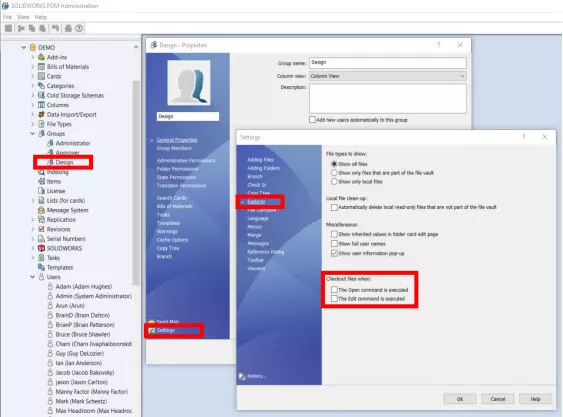Image resolution: width=563 pixels, height=417 pixels.
Task: Enable automatically delete local read-only files
Action: click(x=334, y=207)
